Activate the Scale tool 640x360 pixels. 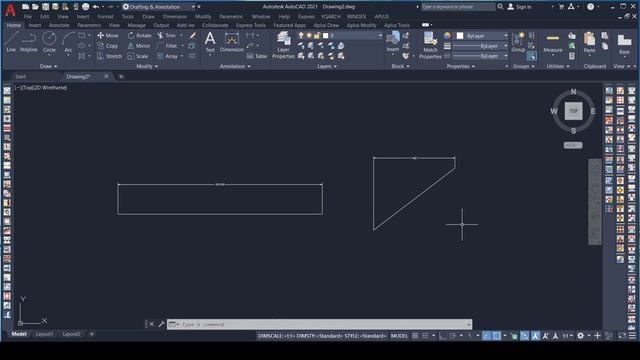[138, 56]
